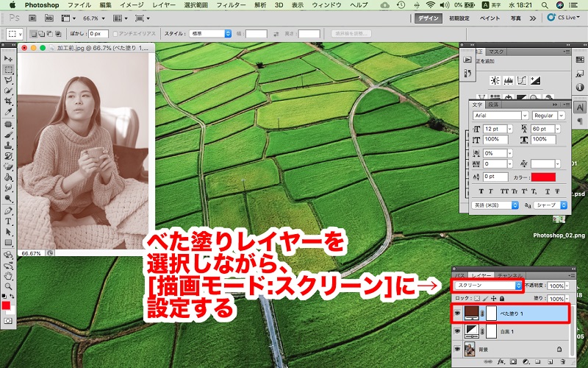
Task: Toggle lock all
Action: (502, 298)
